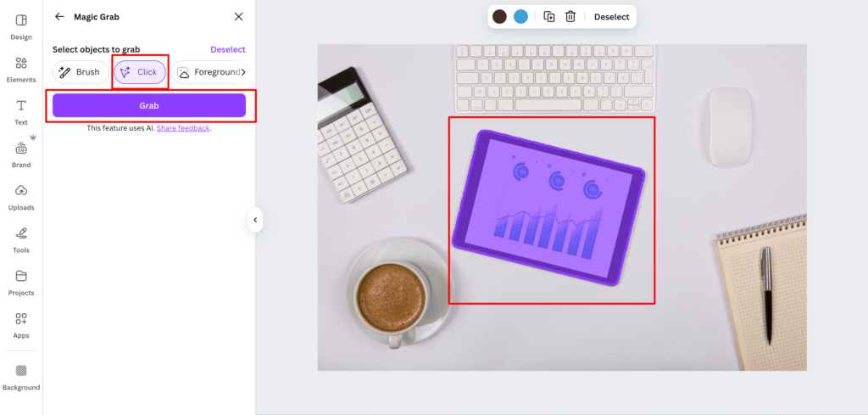This screenshot has height=415, width=868.
Task: Open the Tools panel
Action: 21,238
